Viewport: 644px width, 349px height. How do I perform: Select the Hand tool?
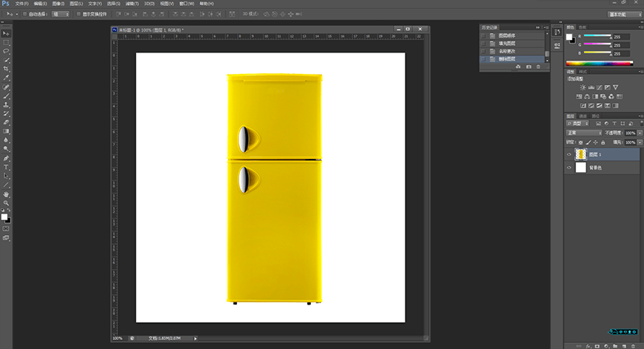tap(6, 194)
